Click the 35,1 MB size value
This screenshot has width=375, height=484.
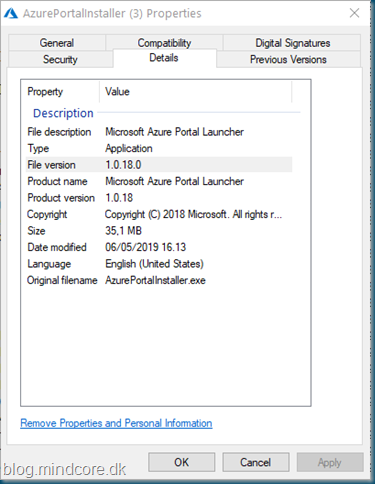coord(123,231)
